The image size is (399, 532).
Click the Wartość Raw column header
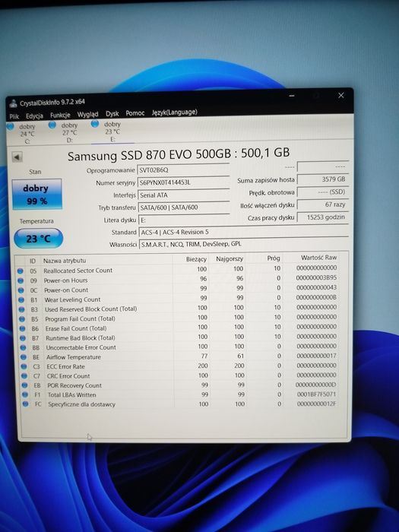click(x=318, y=258)
